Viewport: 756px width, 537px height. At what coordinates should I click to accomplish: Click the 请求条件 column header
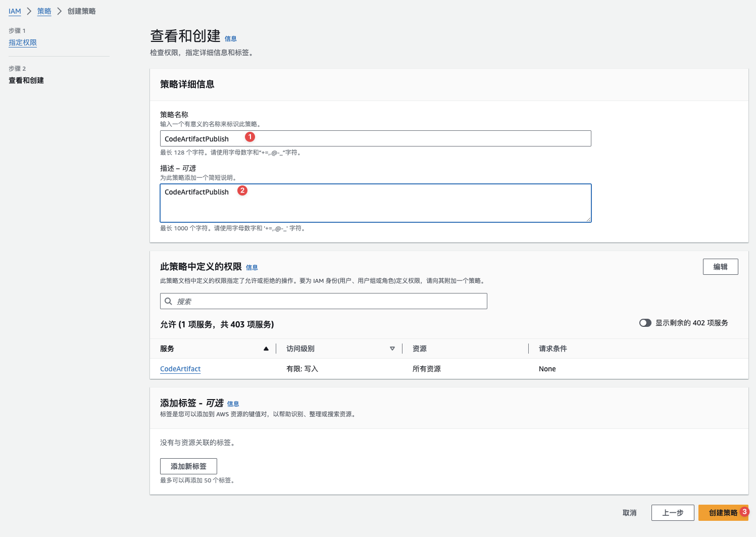click(552, 349)
